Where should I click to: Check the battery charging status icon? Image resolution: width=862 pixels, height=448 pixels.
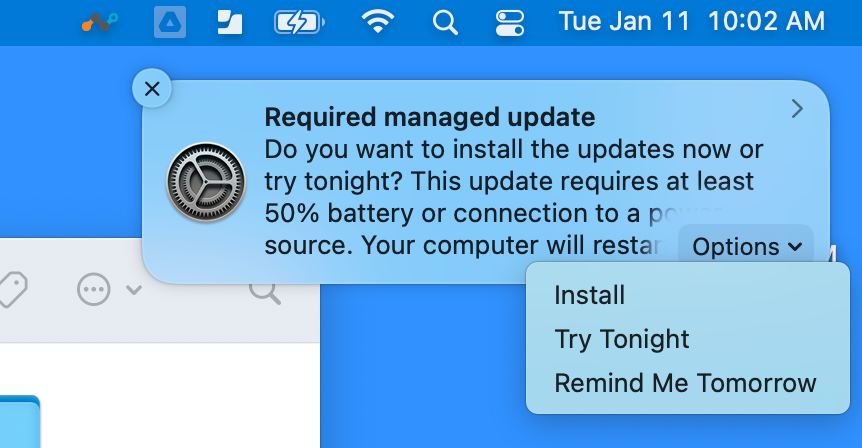point(299,23)
